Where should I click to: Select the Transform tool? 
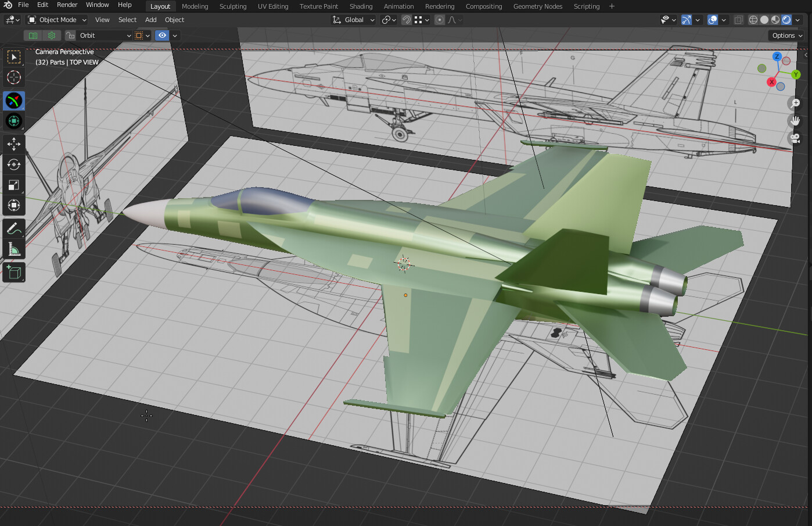click(x=14, y=205)
